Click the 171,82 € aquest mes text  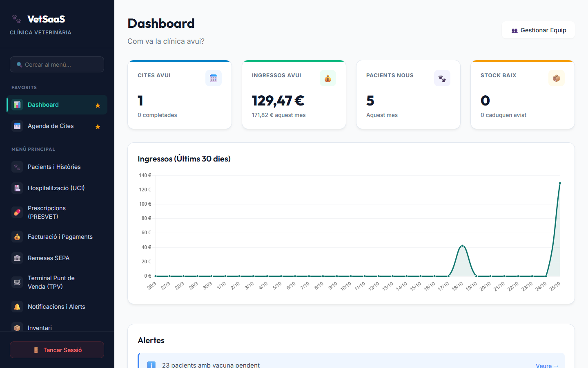point(278,115)
